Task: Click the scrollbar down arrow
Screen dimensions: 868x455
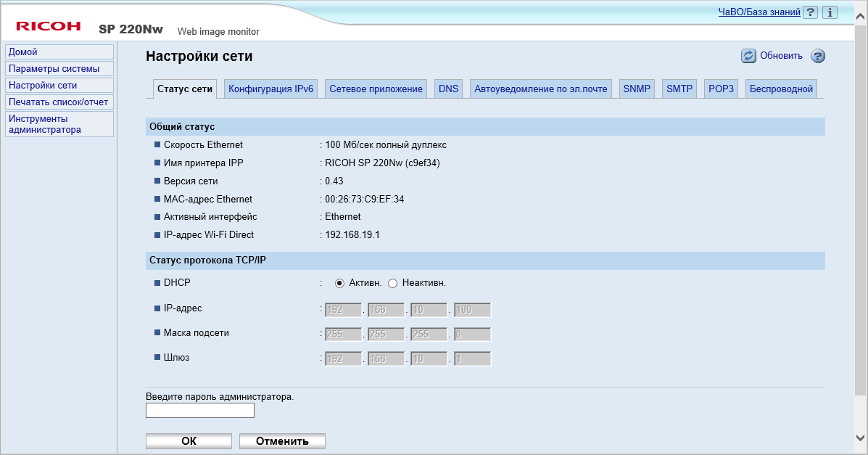Action: coord(861,438)
